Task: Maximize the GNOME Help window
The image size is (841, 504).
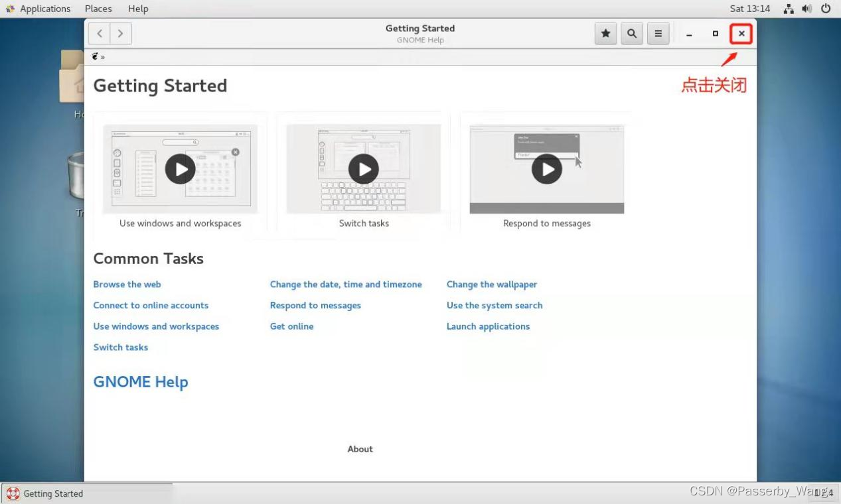Action: [x=715, y=34]
